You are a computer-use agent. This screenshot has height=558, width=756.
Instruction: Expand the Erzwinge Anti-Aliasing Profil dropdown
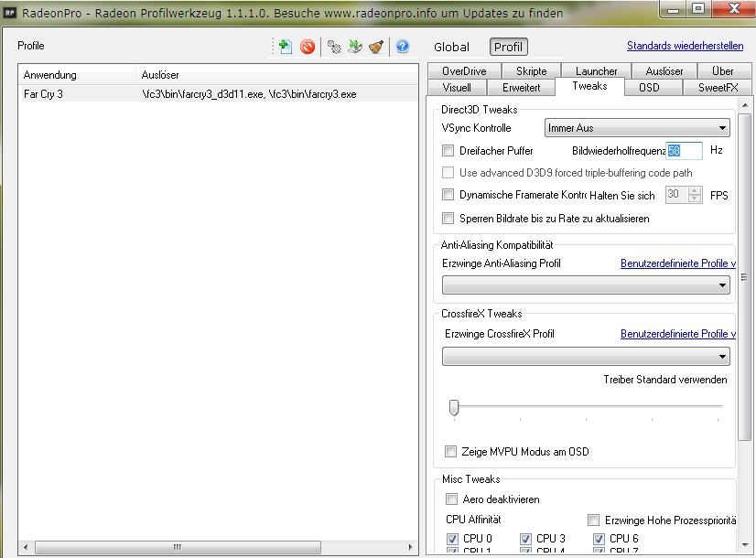pyautogui.click(x=586, y=285)
